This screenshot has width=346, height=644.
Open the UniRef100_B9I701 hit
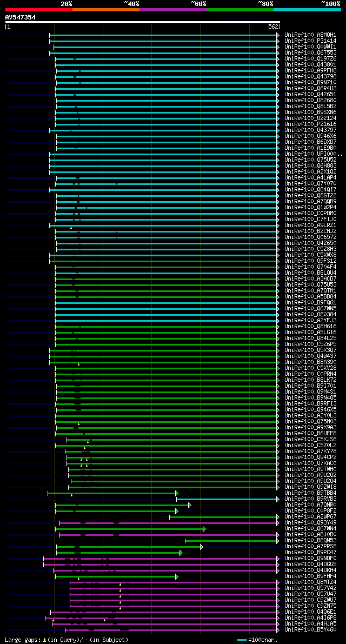tap(310, 386)
